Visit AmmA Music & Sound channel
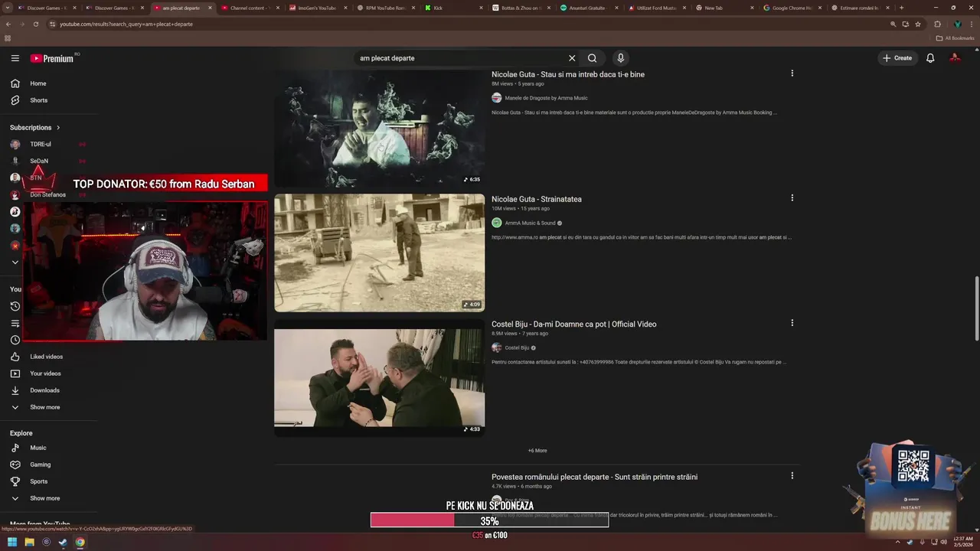The height and width of the screenshot is (551, 980). point(530,223)
